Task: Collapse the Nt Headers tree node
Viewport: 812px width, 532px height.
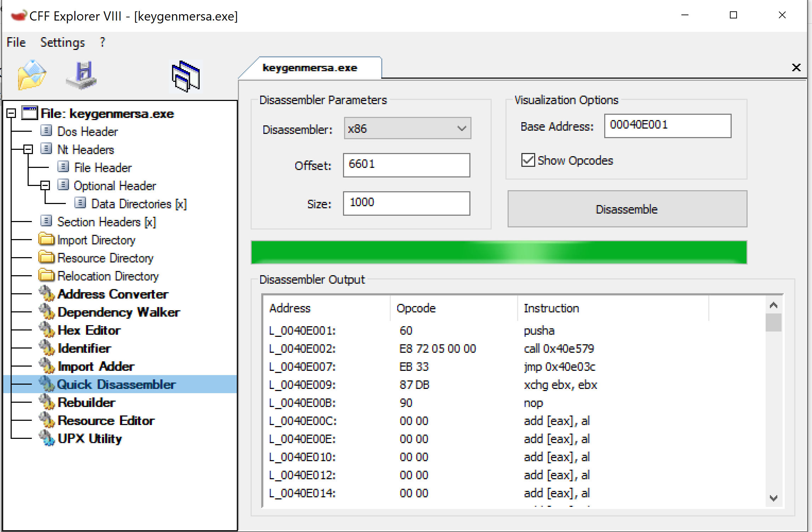Action: [x=28, y=149]
